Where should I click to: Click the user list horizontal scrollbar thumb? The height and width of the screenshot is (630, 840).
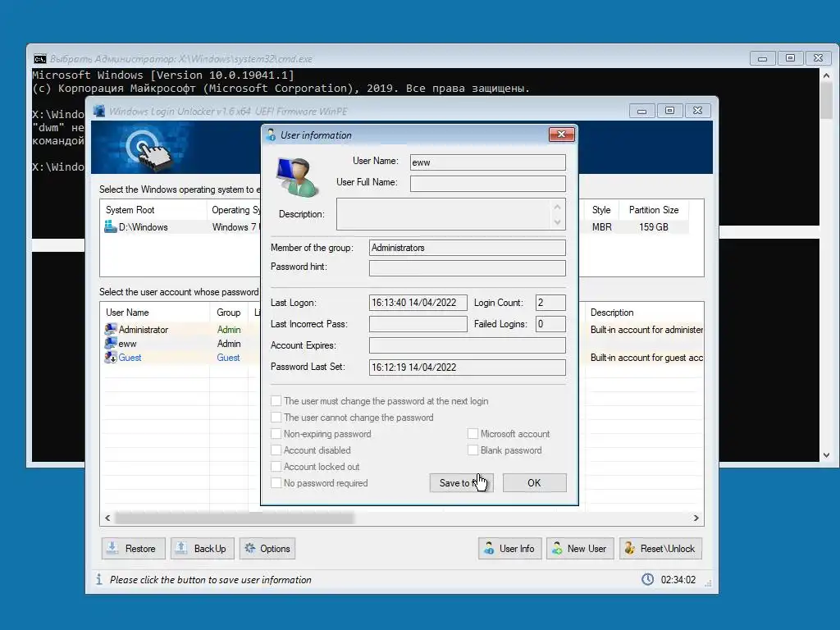point(234,518)
